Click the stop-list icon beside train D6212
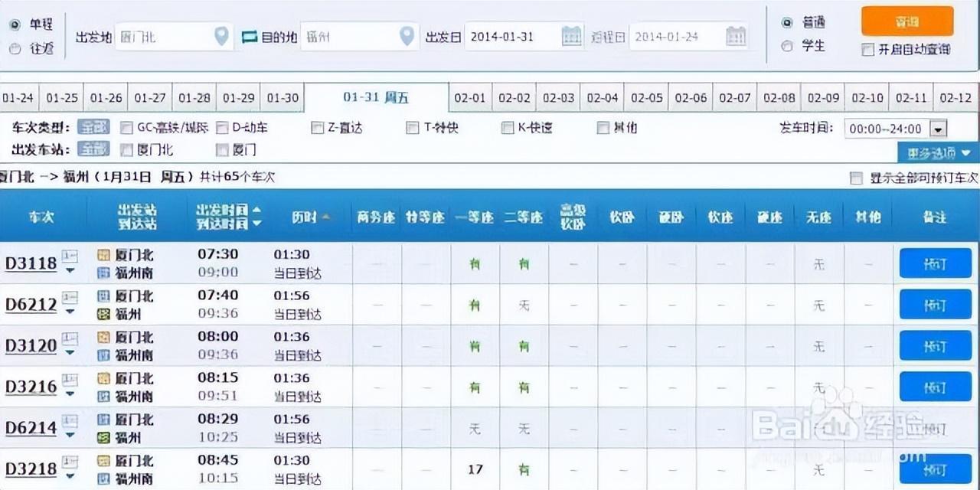Viewport: 980px width, 490px height. point(70,296)
